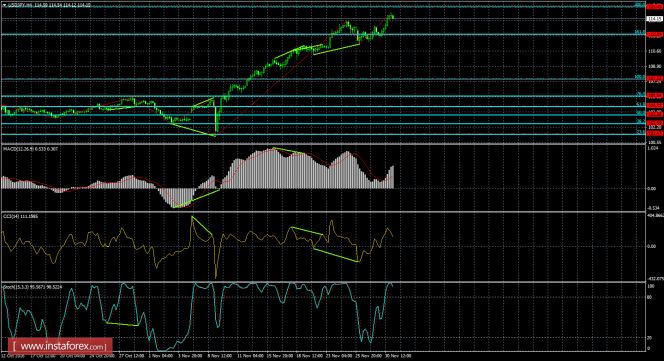The height and width of the screenshot is (361, 664).
Task: Click the 76.4 Fibonacci level label
Action: tap(641, 94)
